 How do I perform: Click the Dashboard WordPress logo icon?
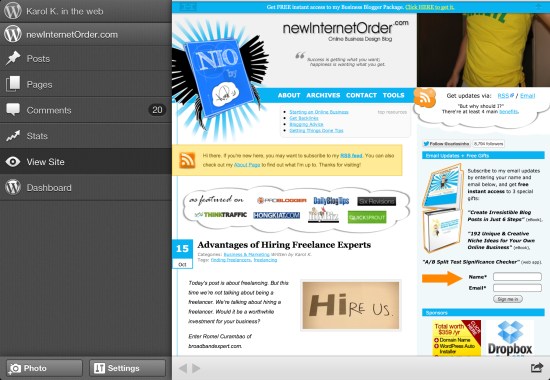point(13,187)
